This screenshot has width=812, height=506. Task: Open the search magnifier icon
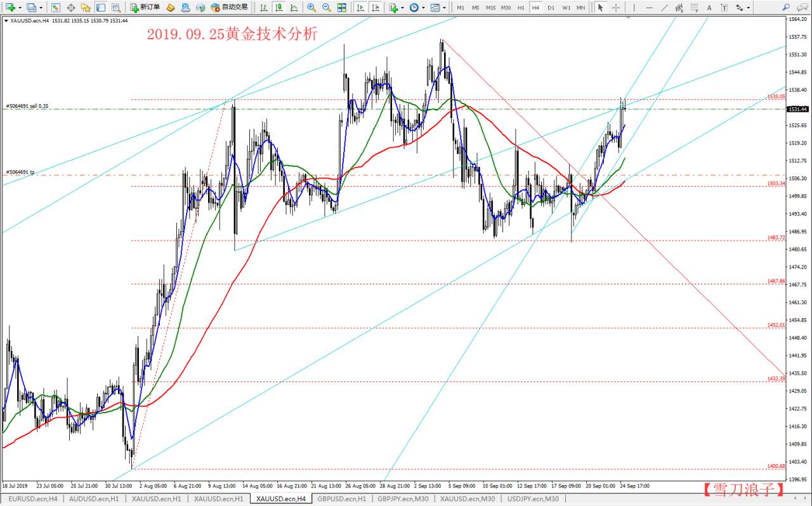786,8
